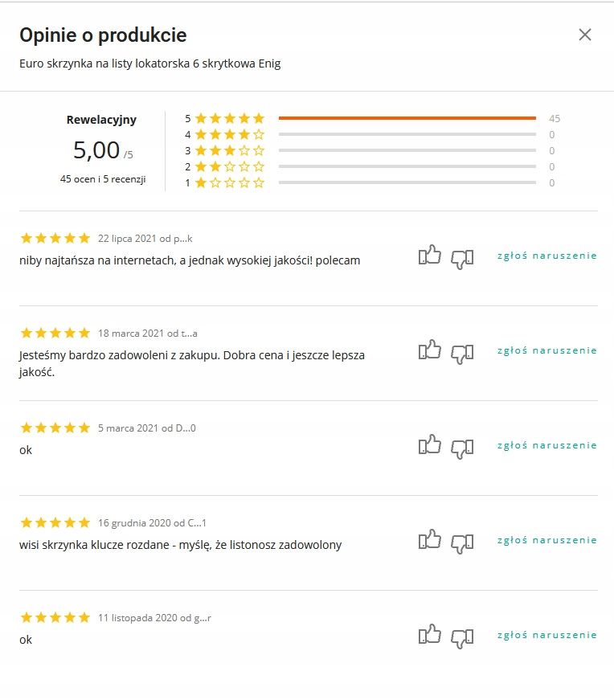Thumbs down the 22 lipca 2021 review
Screen dimensions: 614x700
point(462,258)
